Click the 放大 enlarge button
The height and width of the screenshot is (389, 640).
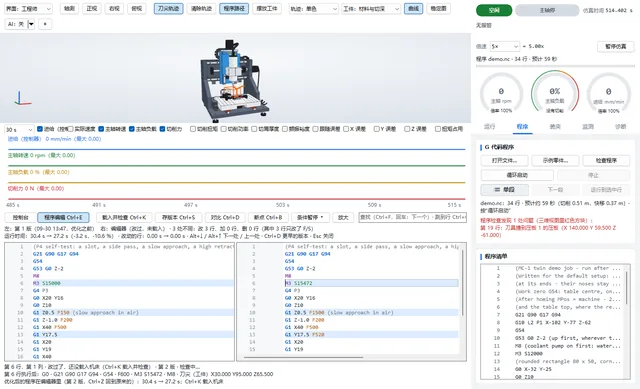343,218
